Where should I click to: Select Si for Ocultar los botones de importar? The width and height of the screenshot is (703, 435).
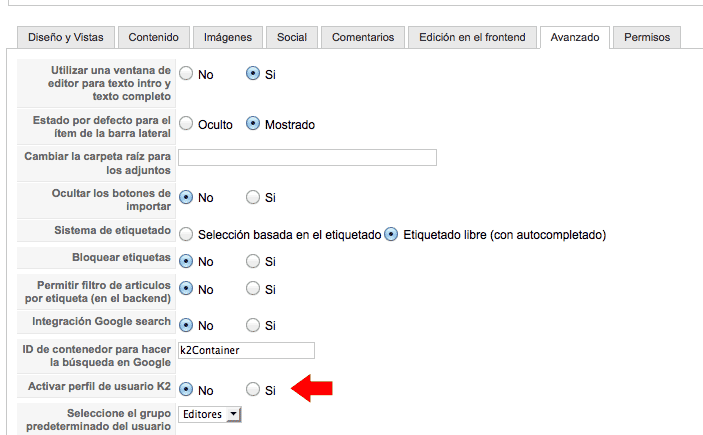253,197
